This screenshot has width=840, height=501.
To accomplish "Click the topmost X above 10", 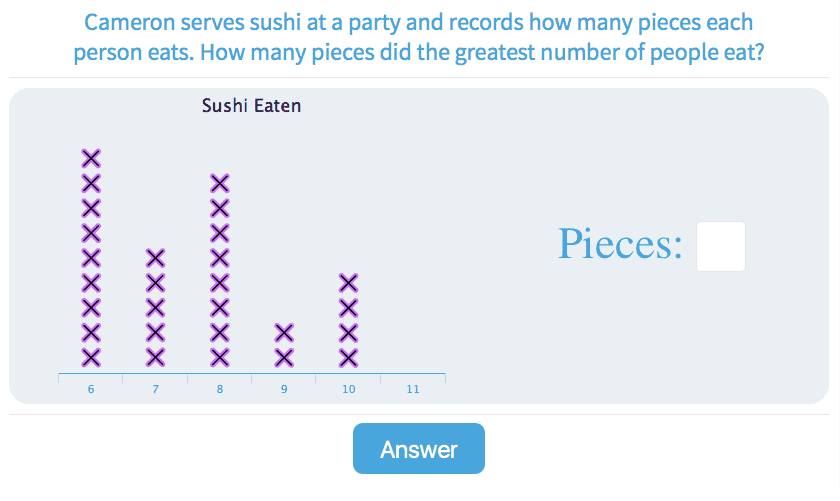I will coord(348,282).
